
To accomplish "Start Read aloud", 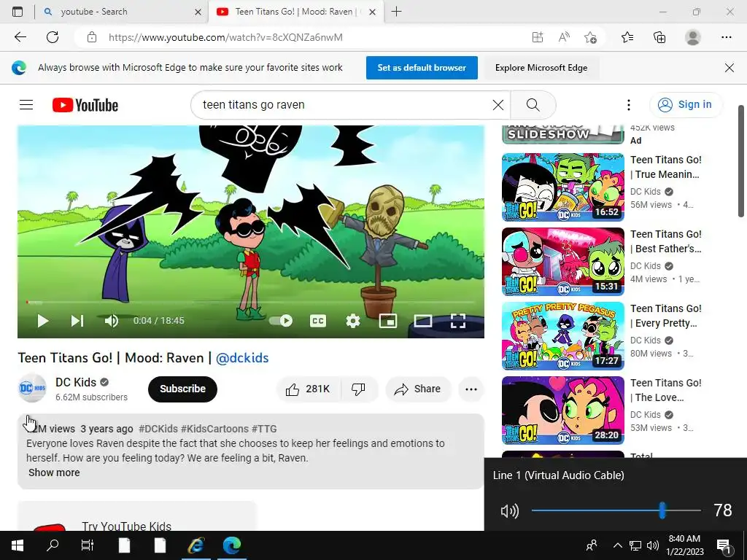I will [564, 37].
